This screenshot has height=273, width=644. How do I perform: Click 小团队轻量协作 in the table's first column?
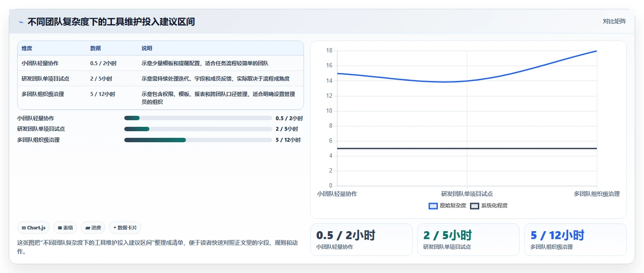click(x=40, y=63)
